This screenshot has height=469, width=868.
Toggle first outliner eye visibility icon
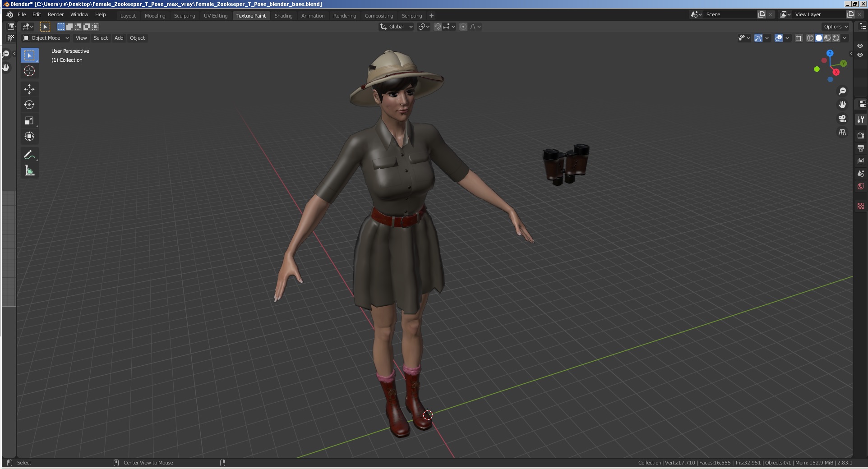[860, 46]
